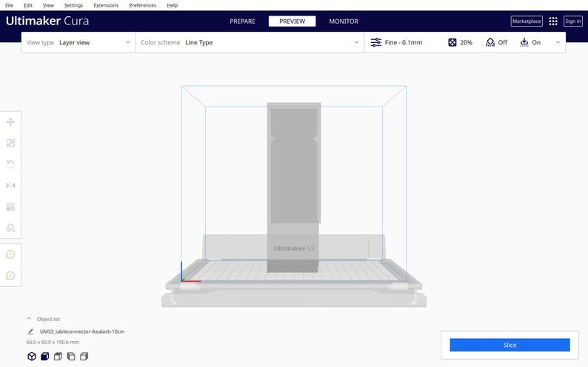Screen dimensions: 588x367
Task: Click the pencil edit icon by object name
Action: [30, 331]
